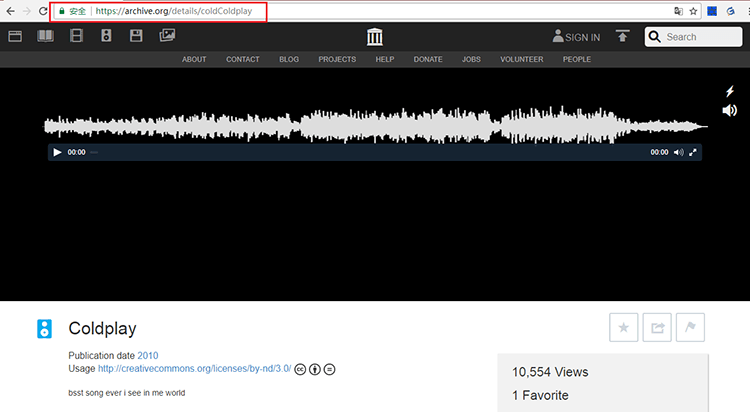Click the browser forward arrow

(x=27, y=11)
